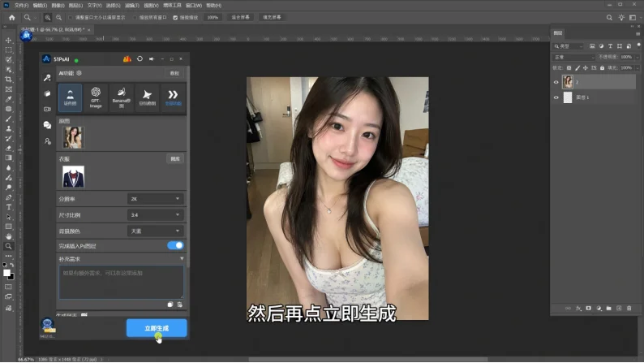The image size is (644, 363).
Task: Choose the Zoom Out magnifier in the options bar
Action: tap(58, 18)
